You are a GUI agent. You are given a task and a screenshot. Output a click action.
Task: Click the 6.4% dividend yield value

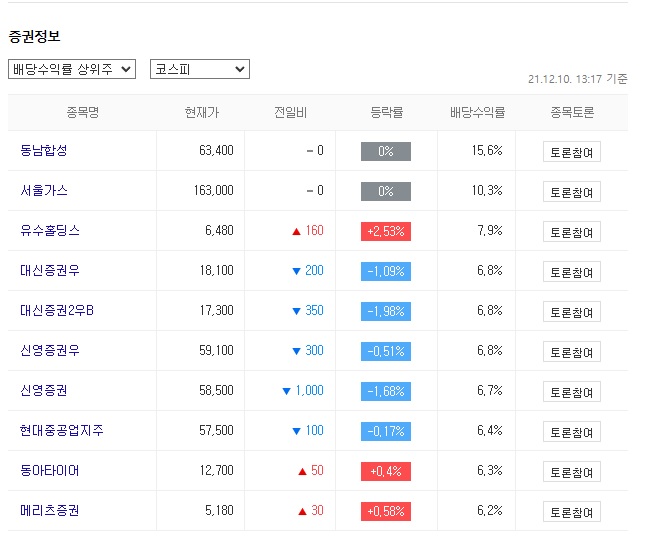tap(490, 431)
